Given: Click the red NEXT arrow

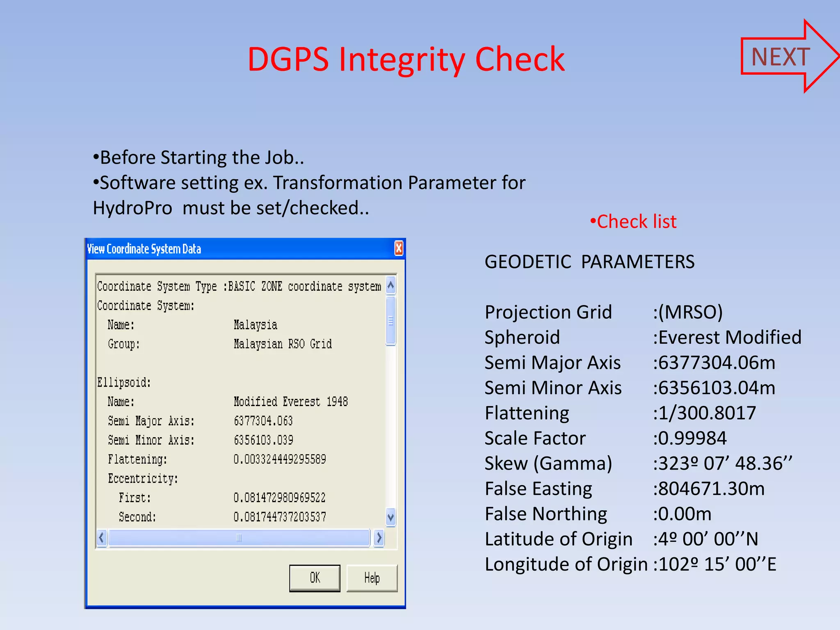Looking at the screenshot, I should point(790,56).
